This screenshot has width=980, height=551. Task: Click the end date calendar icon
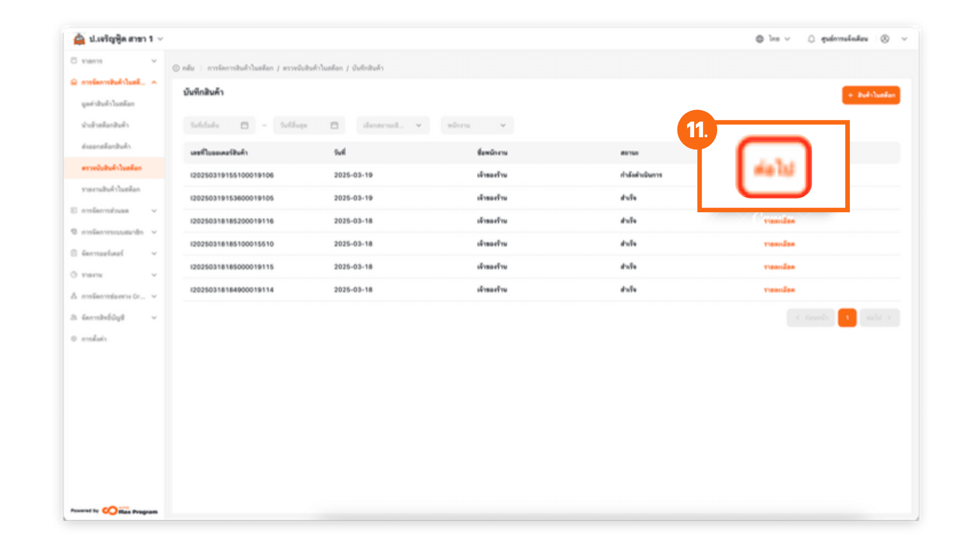(x=334, y=126)
